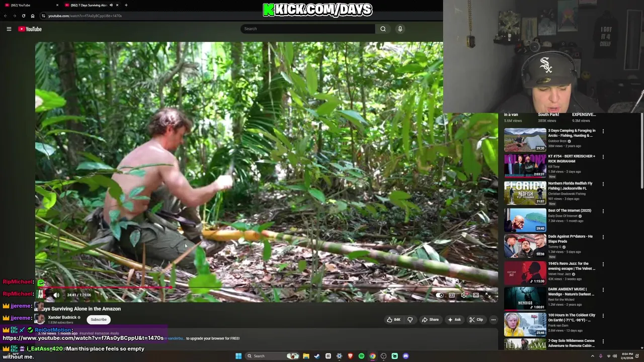644x362 pixels.
Task: Open Dads Against Predators video title
Action: tap(570, 239)
